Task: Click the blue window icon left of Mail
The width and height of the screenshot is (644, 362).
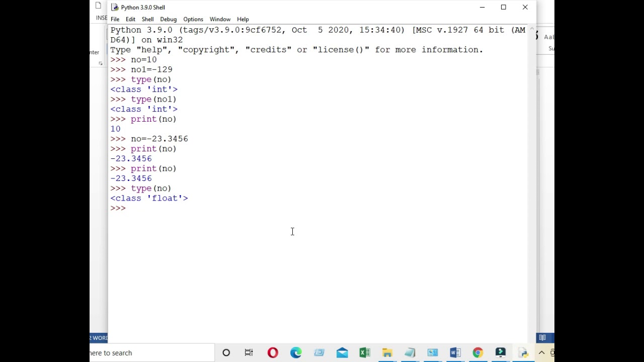Action: tap(319, 353)
